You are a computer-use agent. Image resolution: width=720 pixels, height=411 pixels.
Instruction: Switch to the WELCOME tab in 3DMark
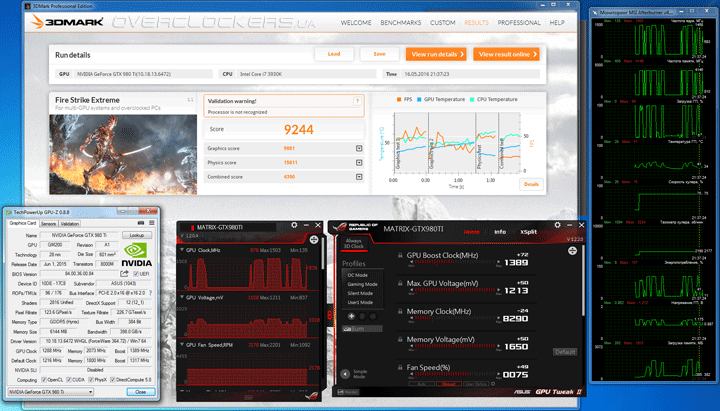[356, 23]
